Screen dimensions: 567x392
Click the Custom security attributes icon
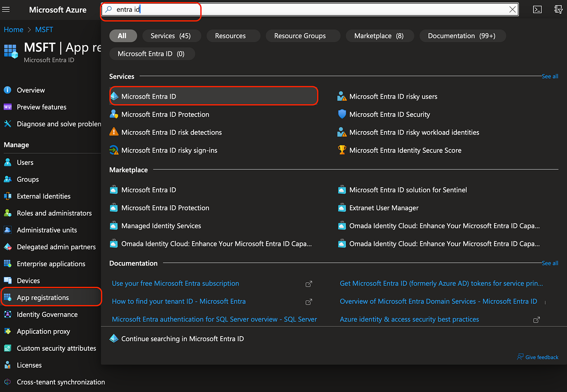click(7, 348)
